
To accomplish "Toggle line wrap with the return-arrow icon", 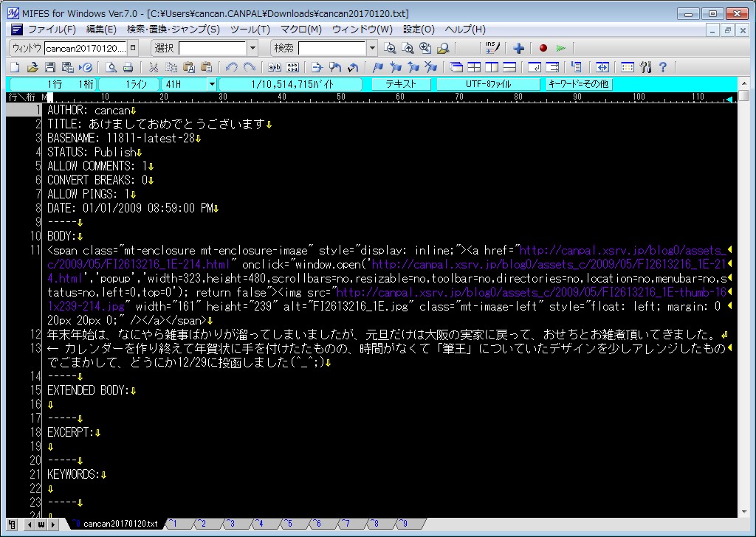I will coord(535,67).
